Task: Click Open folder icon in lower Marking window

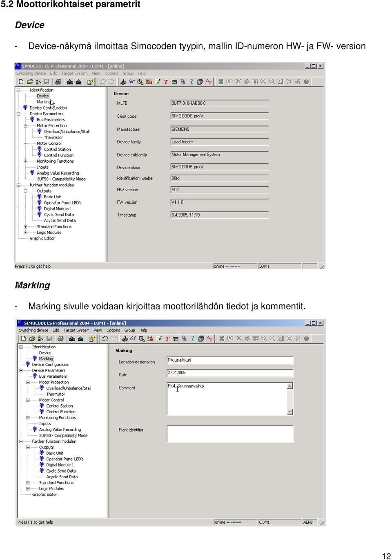Action: pyautogui.click(x=32, y=338)
